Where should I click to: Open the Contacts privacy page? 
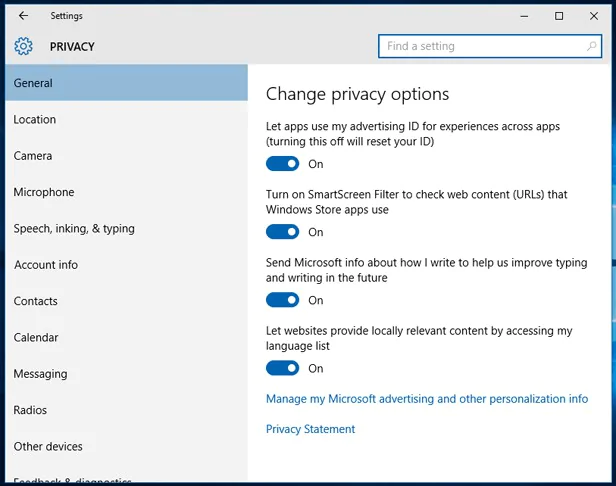(36, 301)
